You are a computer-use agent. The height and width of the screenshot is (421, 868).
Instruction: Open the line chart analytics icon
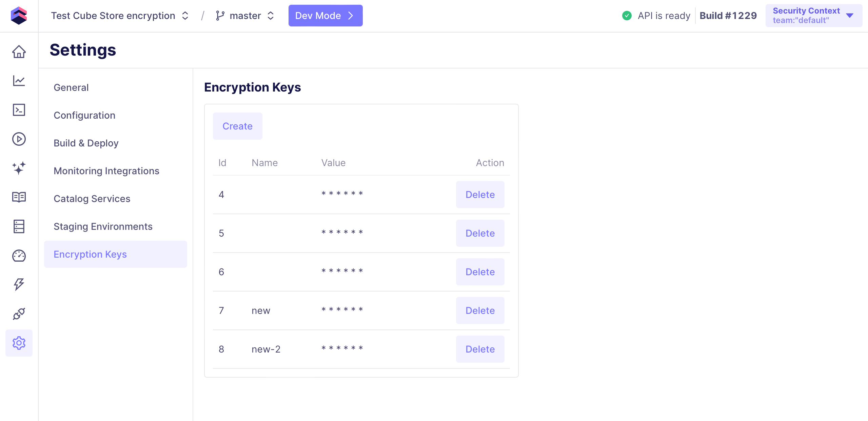(x=19, y=81)
